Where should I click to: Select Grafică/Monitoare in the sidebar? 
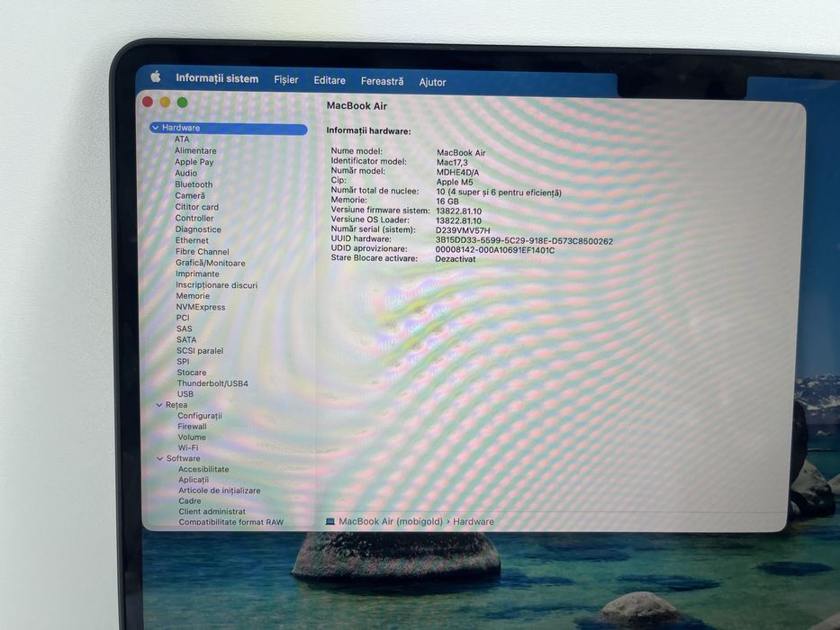(211, 263)
